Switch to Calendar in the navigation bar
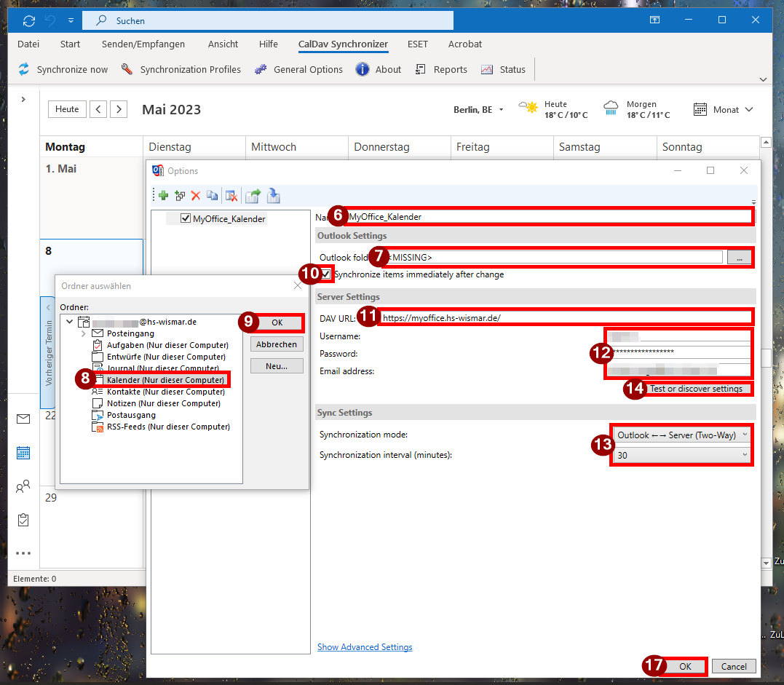 pyautogui.click(x=23, y=453)
